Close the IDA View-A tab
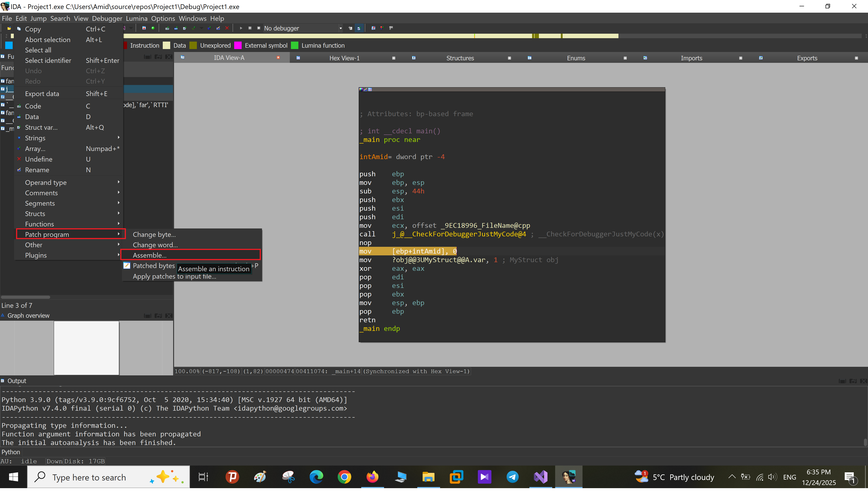Image resolution: width=868 pixels, height=499 pixels. click(278, 58)
